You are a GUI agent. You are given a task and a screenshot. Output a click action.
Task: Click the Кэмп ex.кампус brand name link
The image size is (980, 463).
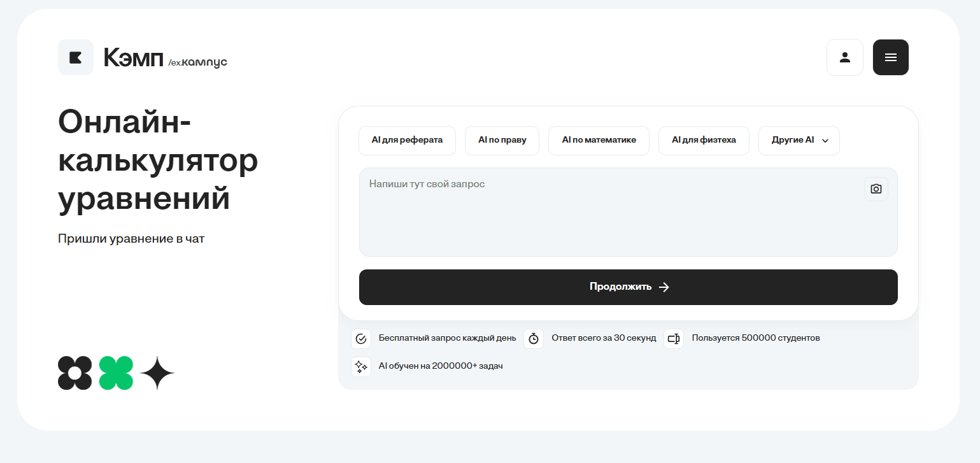[x=166, y=58]
